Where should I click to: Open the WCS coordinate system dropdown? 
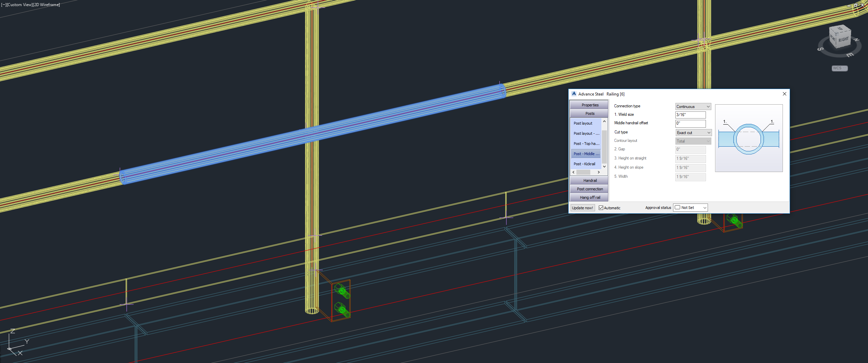(840, 68)
